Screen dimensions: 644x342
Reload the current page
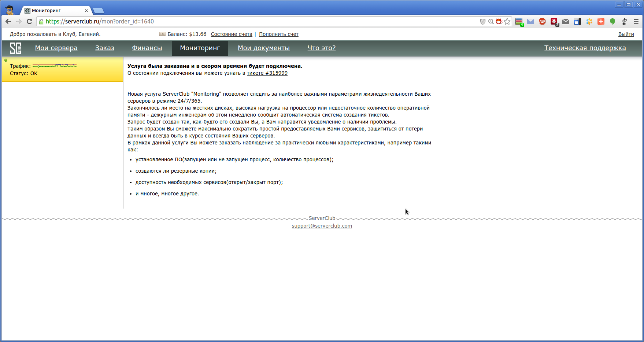point(30,21)
